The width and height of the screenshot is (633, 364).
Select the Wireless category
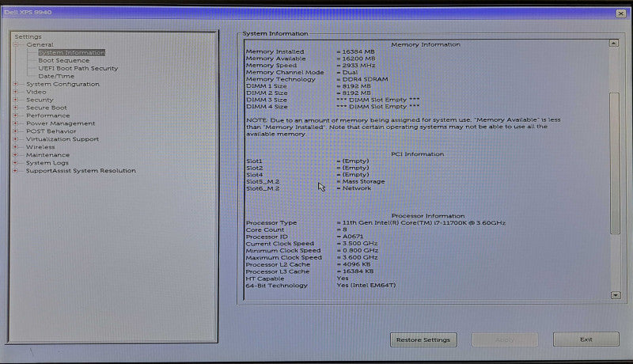(x=40, y=147)
